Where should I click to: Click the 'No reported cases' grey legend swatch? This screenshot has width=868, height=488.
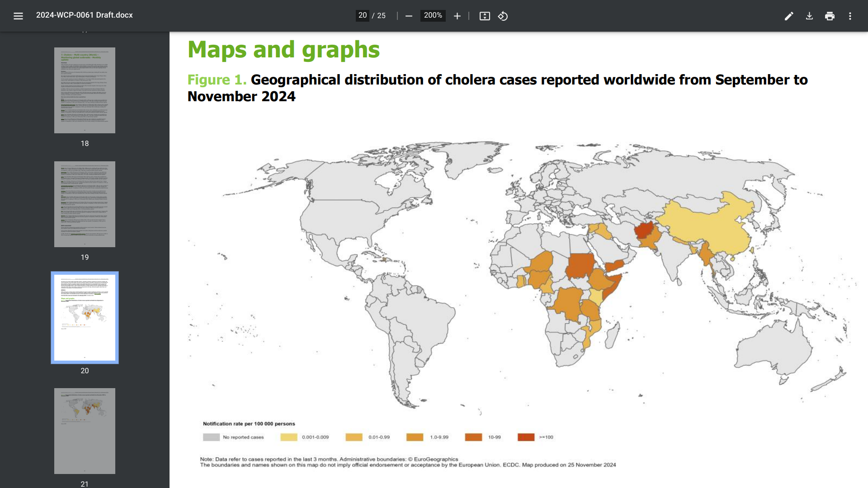[x=211, y=437]
